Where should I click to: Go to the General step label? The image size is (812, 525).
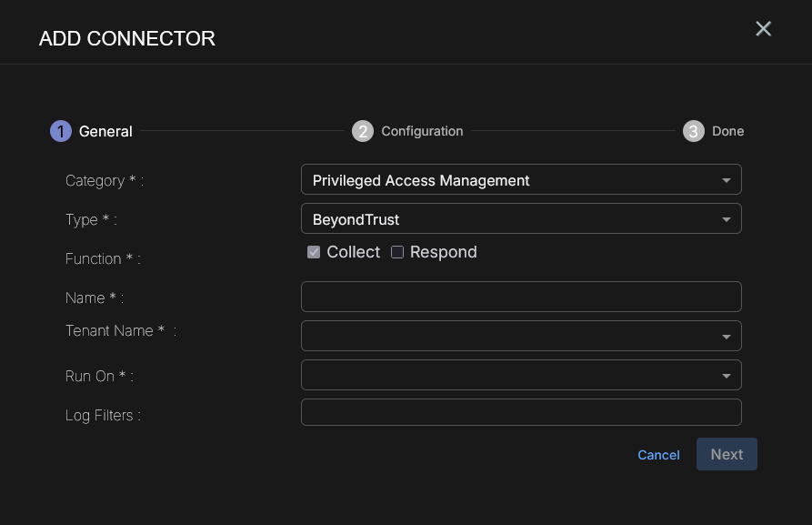point(105,131)
